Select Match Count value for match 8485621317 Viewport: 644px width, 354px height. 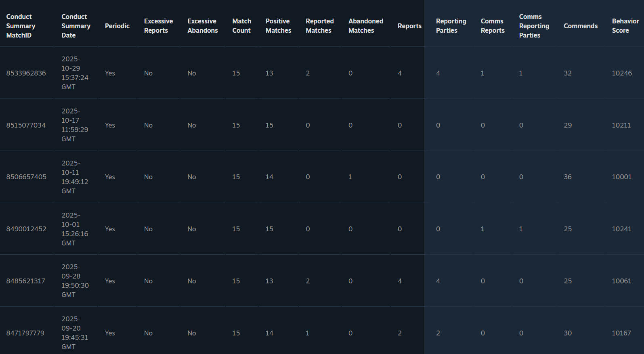pyautogui.click(x=236, y=281)
